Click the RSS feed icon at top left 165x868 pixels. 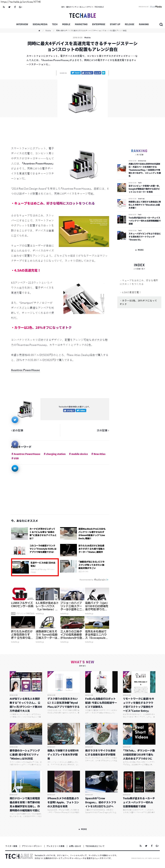tap(4, 7)
